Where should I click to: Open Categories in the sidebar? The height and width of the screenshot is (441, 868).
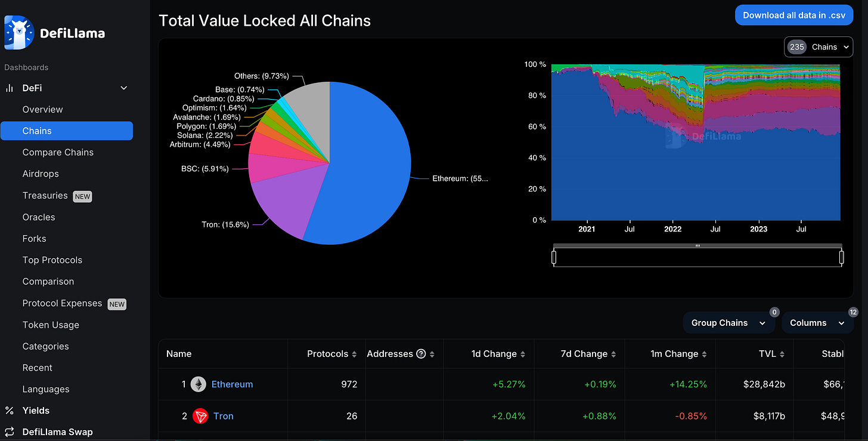pyautogui.click(x=45, y=346)
